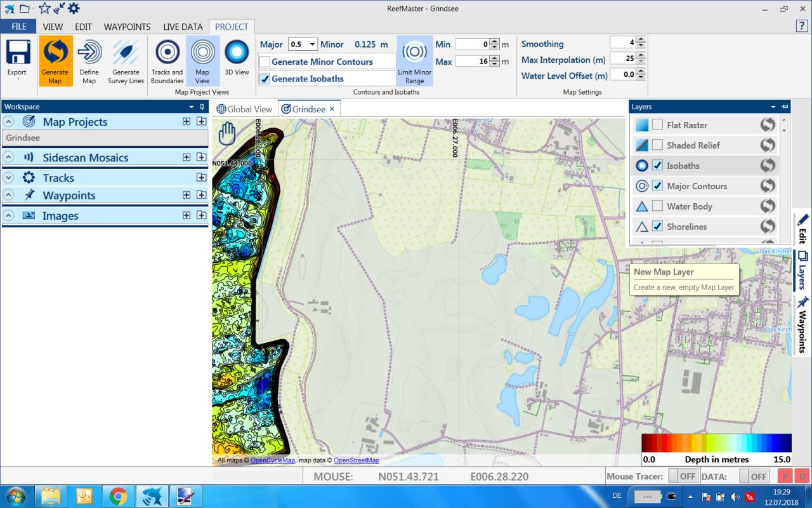The image size is (812, 508).
Task: Click the Smoothing value field
Action: click(622, 43)
